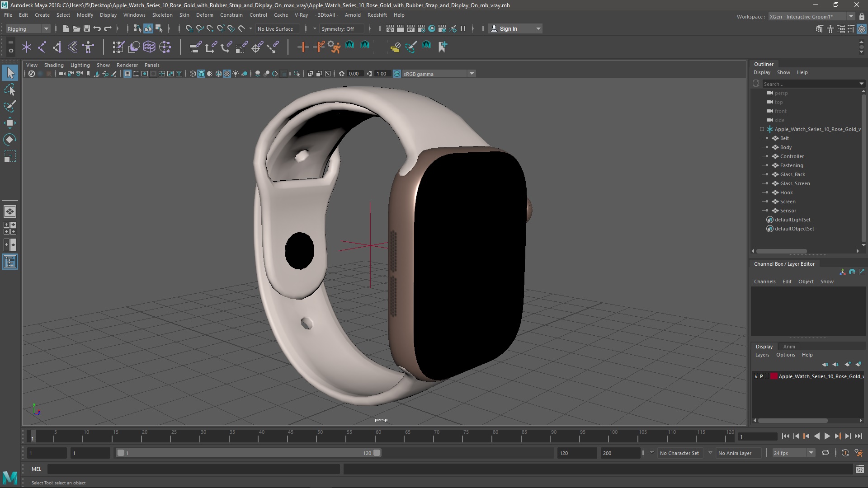Toggle textured display in viewport toolbar

[x=227, y=74]
